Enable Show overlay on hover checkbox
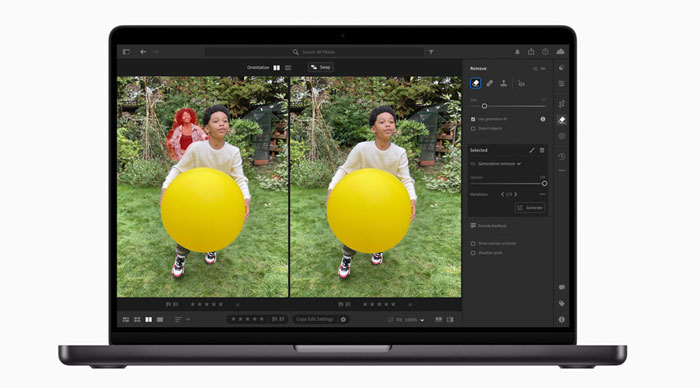700x388 pixels. (x=473, y=244)
